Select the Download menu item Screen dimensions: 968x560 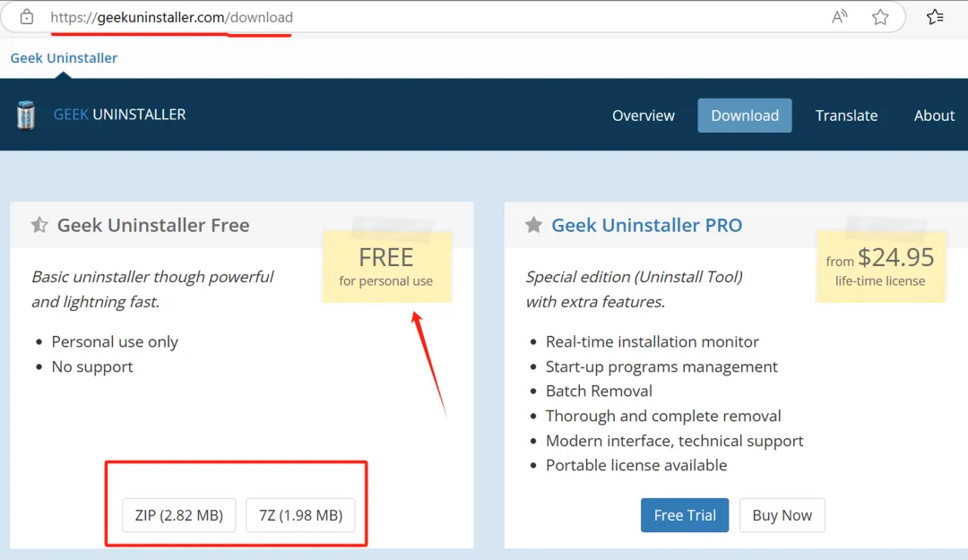click(745, 116)
